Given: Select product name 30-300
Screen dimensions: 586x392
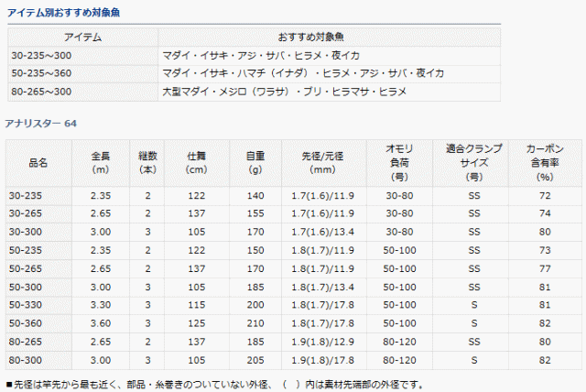Looking at the screenshot, I should [x=26, y=232].
